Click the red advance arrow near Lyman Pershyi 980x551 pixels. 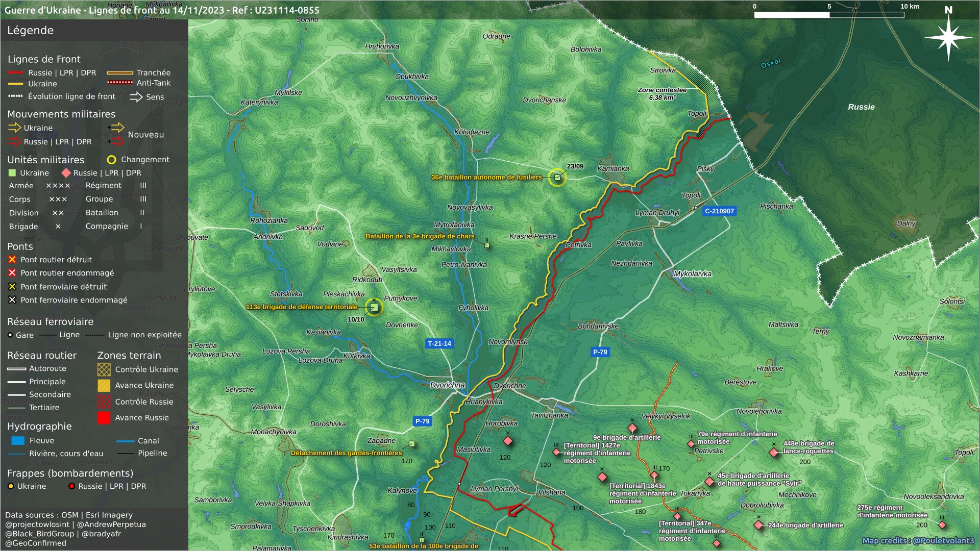(x=517, y=509)
